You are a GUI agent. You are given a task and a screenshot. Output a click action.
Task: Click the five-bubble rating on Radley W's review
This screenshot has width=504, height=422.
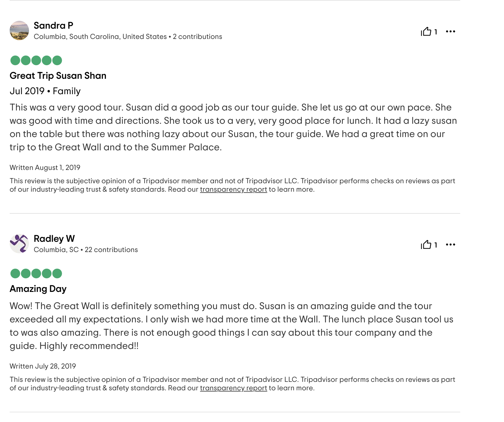point(36,274)
